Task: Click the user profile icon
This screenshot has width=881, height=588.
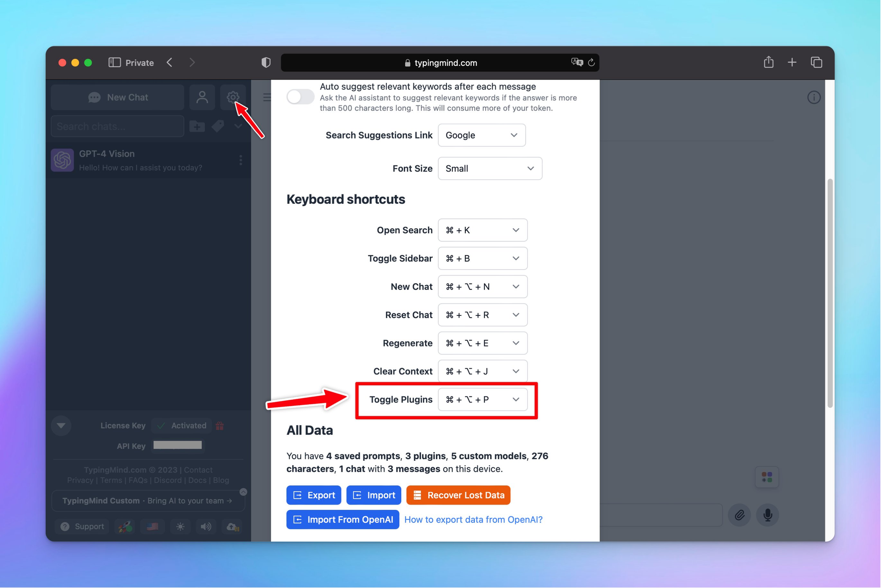Action: click(203, 97)
